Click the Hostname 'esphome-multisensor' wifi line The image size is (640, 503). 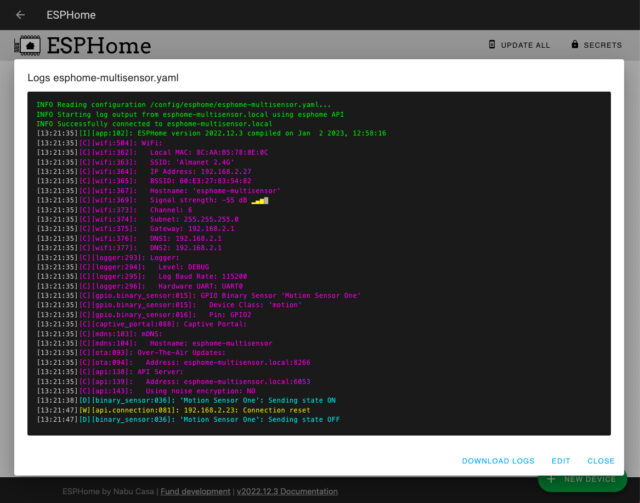(x=158, y=191)
